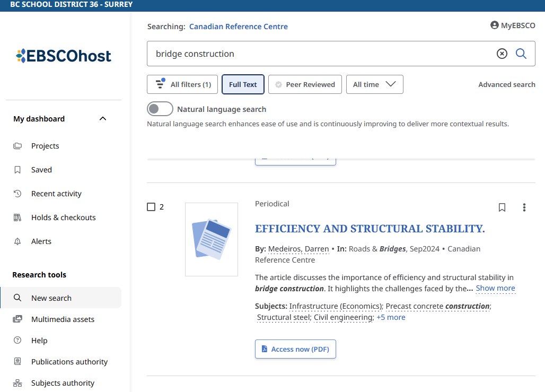This screenshot has width=545, height=392.
Task: Click the Help question mark icon
Action: [x=17, y=340]
